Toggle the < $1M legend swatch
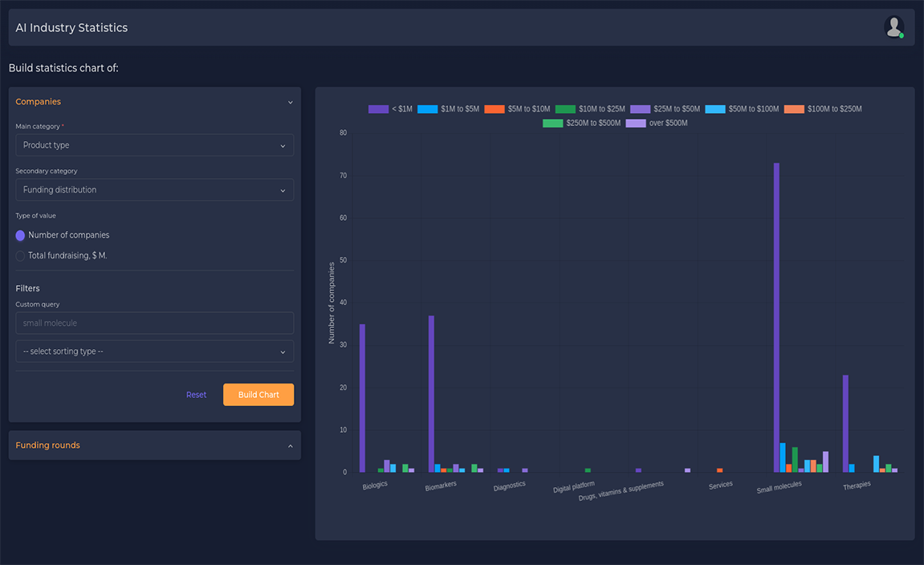924x565 pixels. (378, 109)
